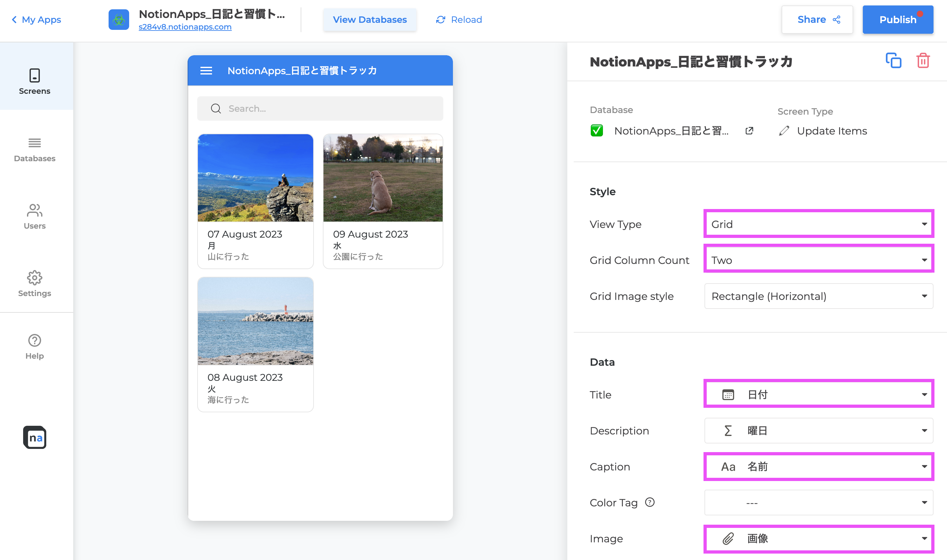This screenshot has width=947, height=560.
Task: Select the 08 August 2023 title
Action: point(245,377)
